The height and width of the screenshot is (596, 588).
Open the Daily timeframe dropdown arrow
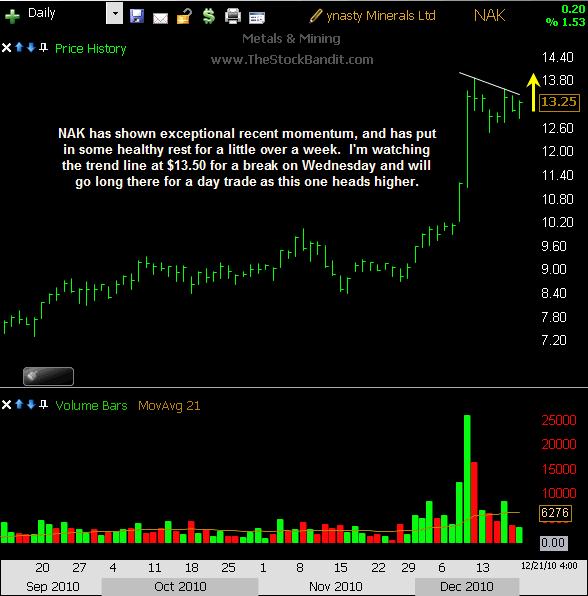[114, 13]
